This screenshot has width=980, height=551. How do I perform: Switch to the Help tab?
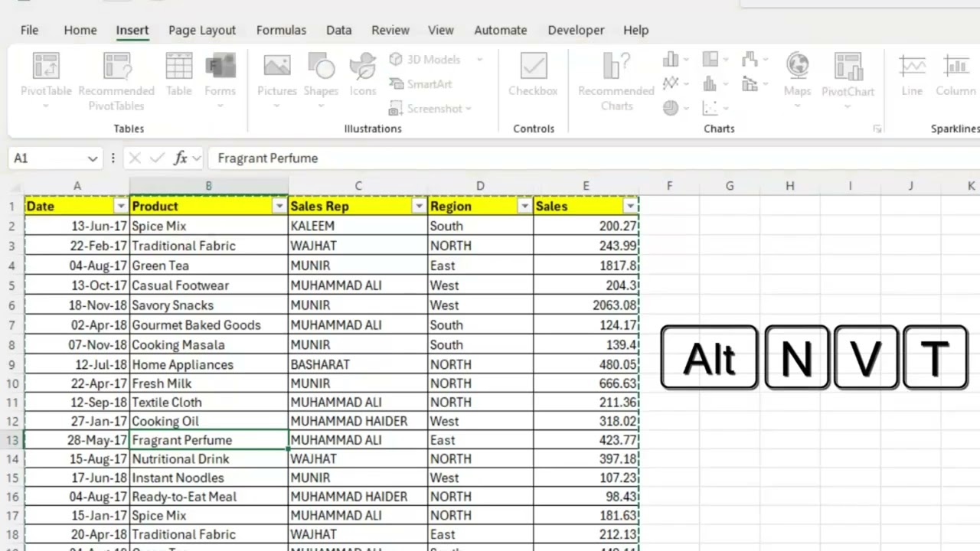636,31
